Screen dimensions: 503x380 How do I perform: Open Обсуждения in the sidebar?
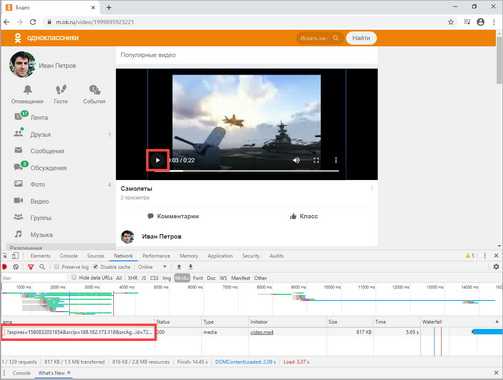[x=48, y=168]
